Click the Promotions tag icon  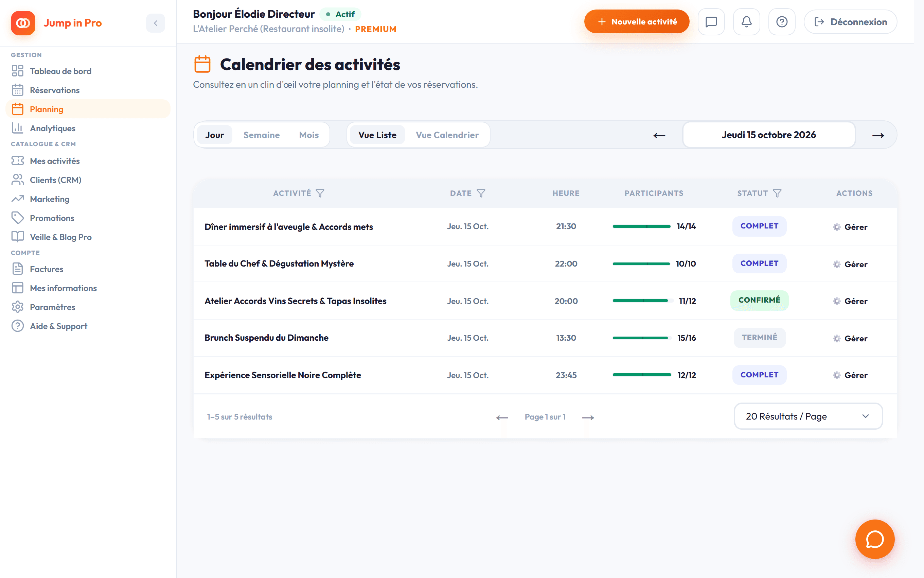pyautogui.click(x=18, y=218)
